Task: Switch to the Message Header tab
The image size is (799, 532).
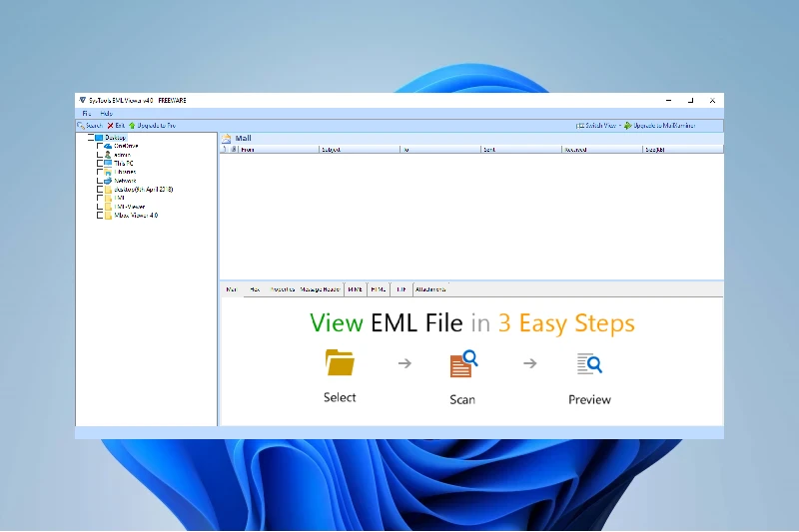Action: [320, 289]
